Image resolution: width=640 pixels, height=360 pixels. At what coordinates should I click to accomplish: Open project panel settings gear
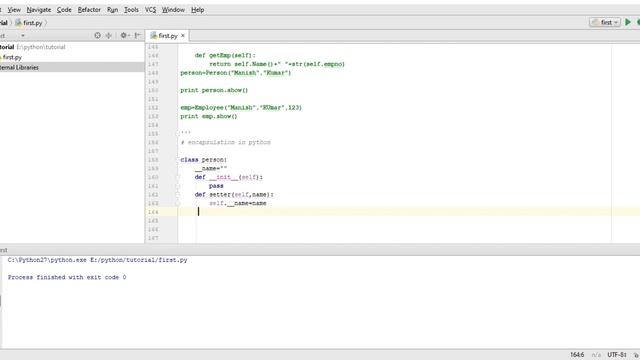(124, 36)
